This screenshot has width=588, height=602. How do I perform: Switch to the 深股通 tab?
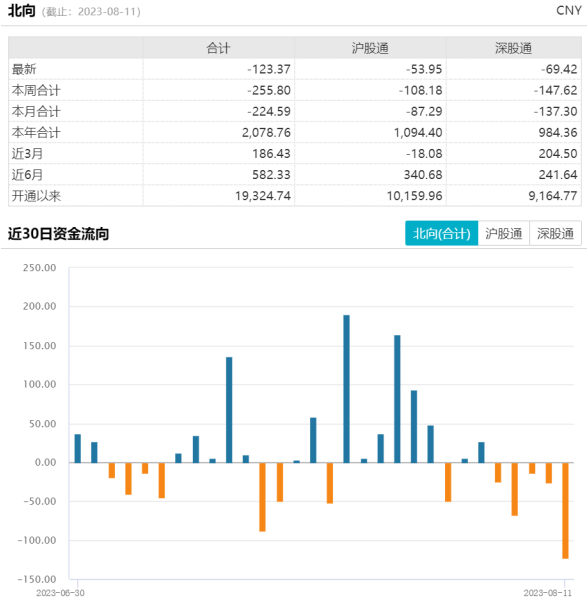click(x=555, y=233)
